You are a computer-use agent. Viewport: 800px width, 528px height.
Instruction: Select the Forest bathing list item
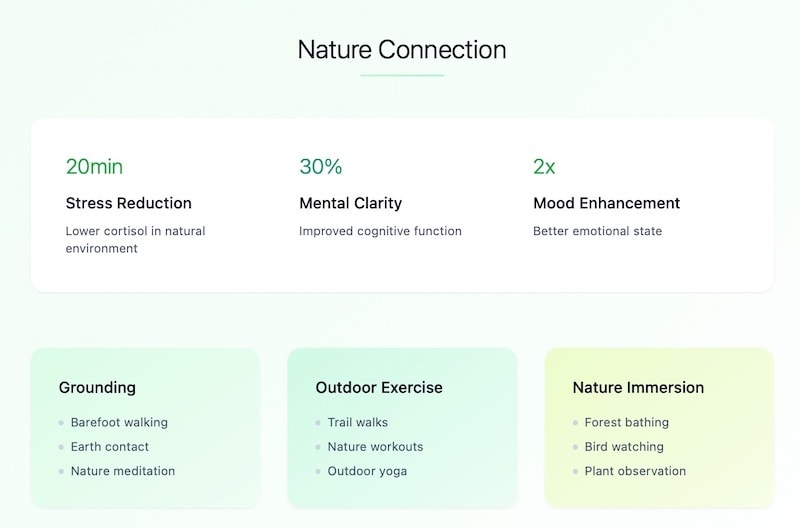click(627, 422)
